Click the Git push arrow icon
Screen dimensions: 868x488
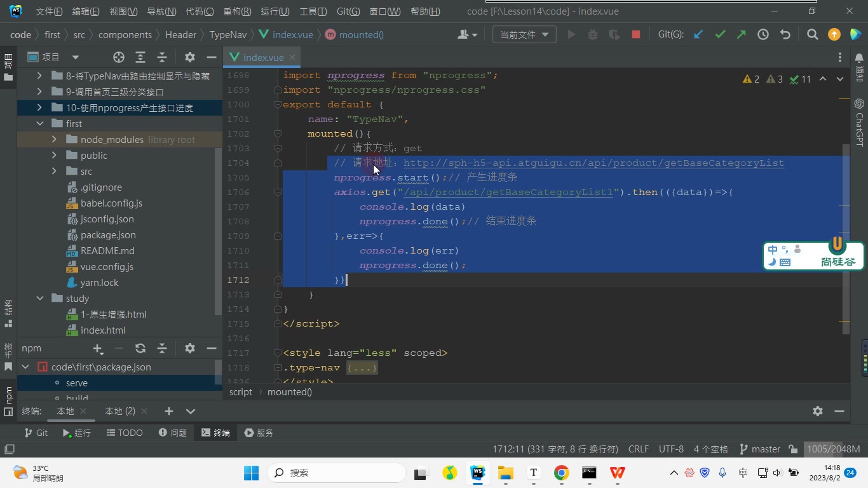(742, 35)
